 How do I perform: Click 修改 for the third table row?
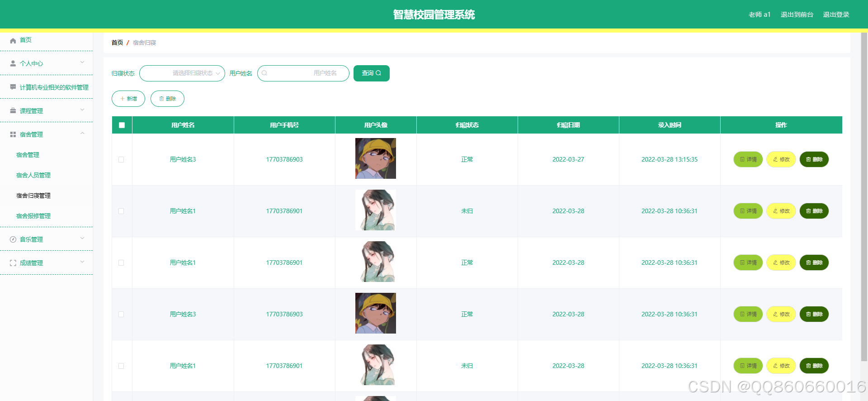point(781,263)
